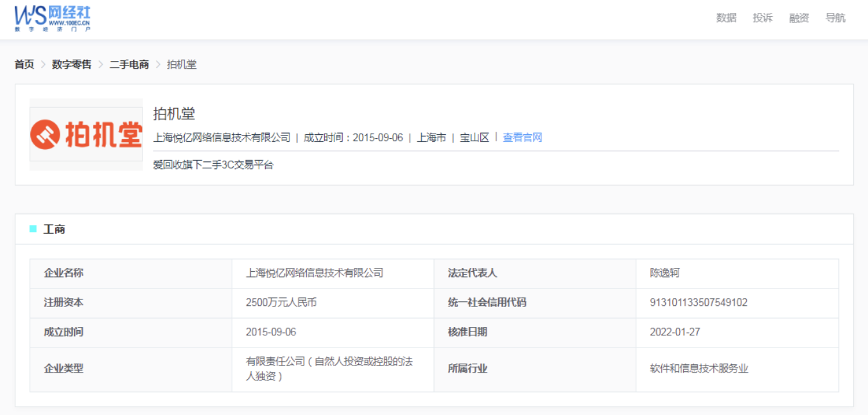
Task: Open the 导航 menu in the header
Action: [835, 18]
